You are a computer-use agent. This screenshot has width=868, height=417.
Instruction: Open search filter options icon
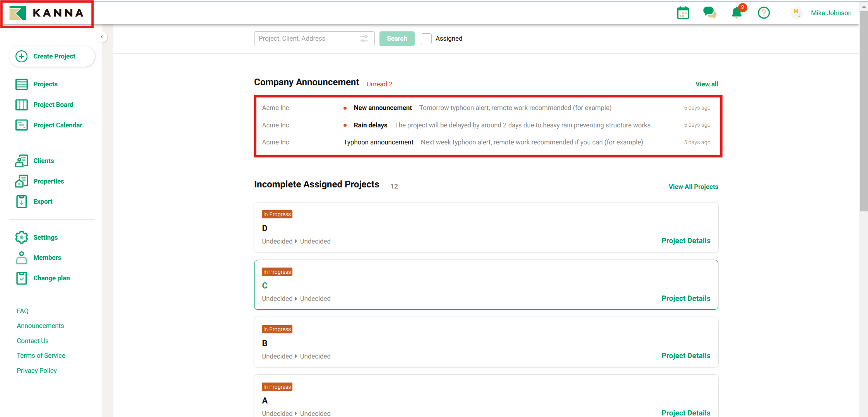tap(364, 39)
